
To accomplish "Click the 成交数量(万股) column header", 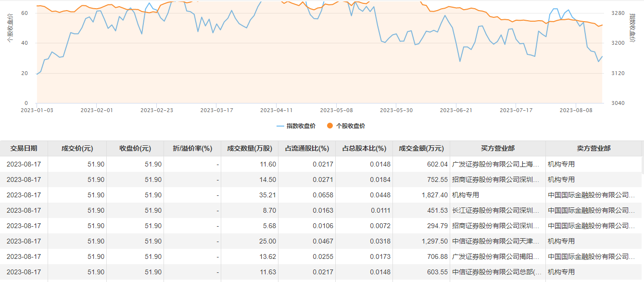I will [249, 149].
